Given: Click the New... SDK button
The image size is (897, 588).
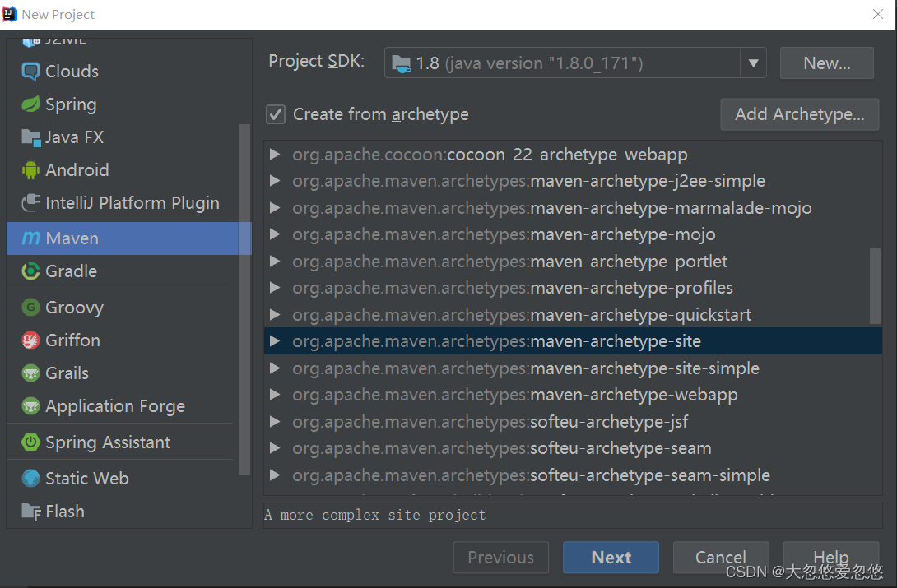Looking at the screenshot, I should (x=826, y=63).
